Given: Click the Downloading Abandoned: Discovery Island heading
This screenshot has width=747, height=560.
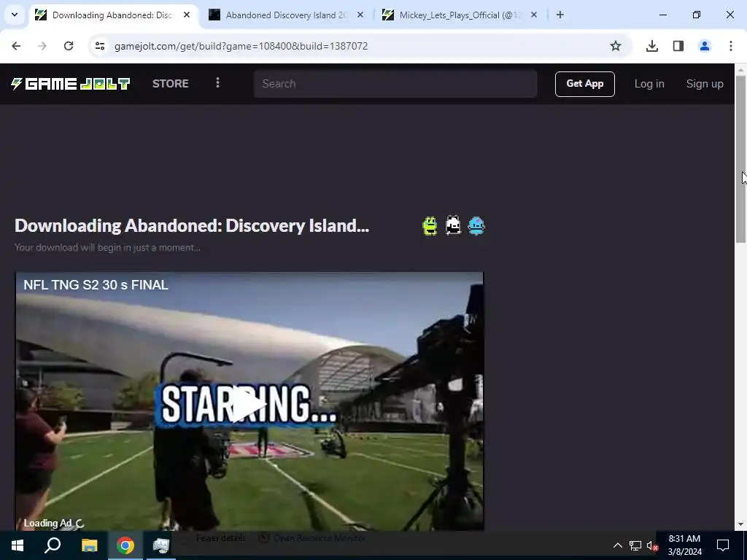Looking at the screenshot, I should pos(192,226).
